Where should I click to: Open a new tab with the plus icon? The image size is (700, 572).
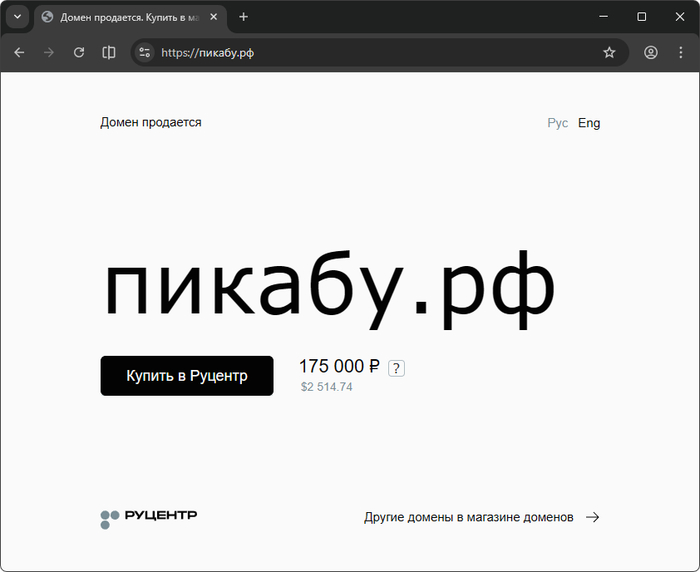tap(243, 17)
